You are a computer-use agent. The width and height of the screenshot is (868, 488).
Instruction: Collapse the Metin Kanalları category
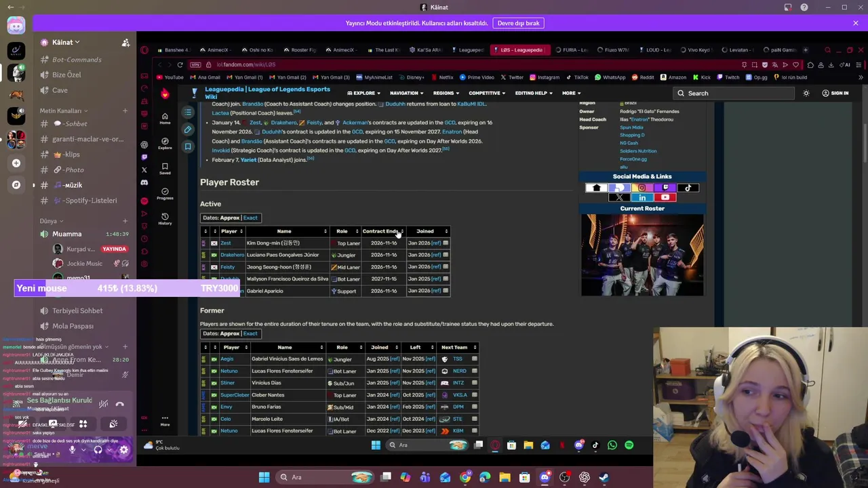[x=64, y=110]
